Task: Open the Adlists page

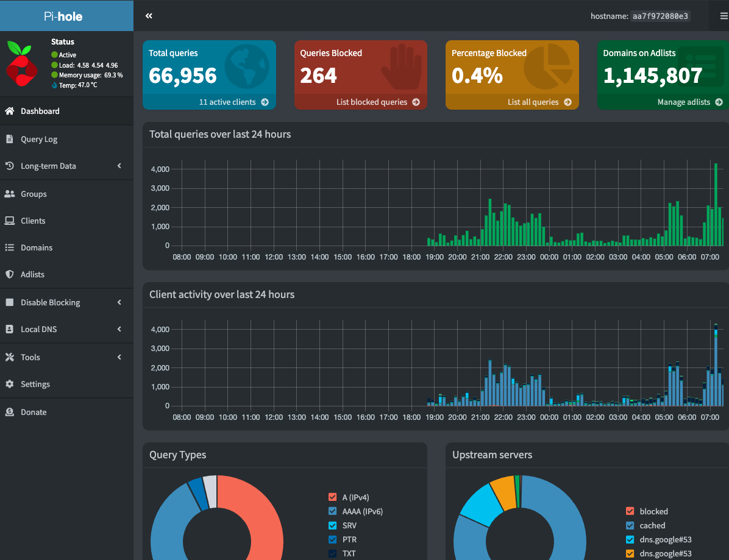Action: (66, 274)
